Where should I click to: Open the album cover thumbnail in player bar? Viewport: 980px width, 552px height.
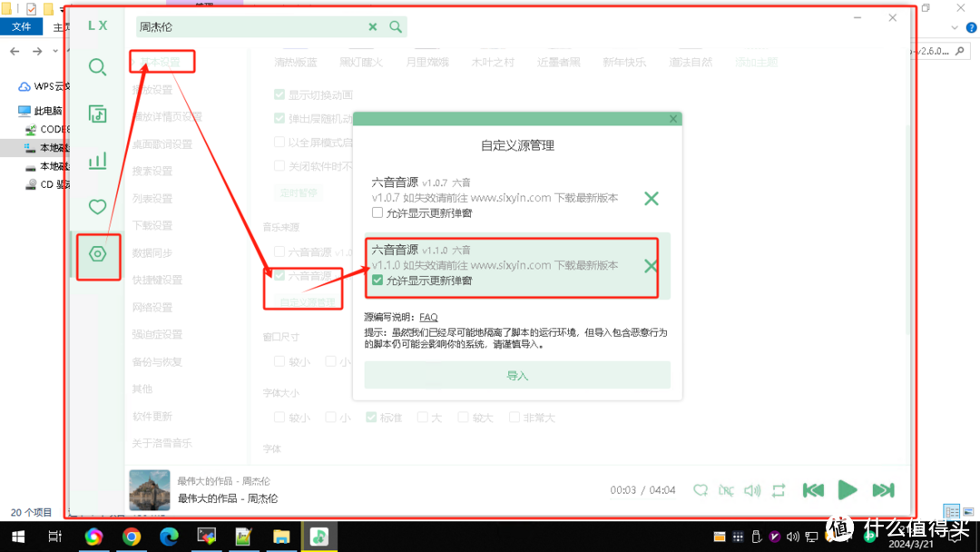(x=150, y=490)
